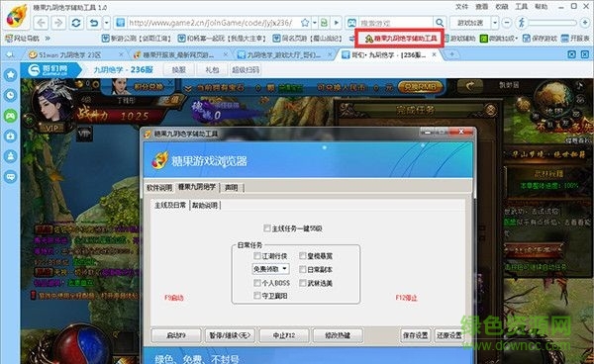This screenshot has height=364, width=594.
Task: Click the green page mode icon in address bar
Action: (325, 23)
